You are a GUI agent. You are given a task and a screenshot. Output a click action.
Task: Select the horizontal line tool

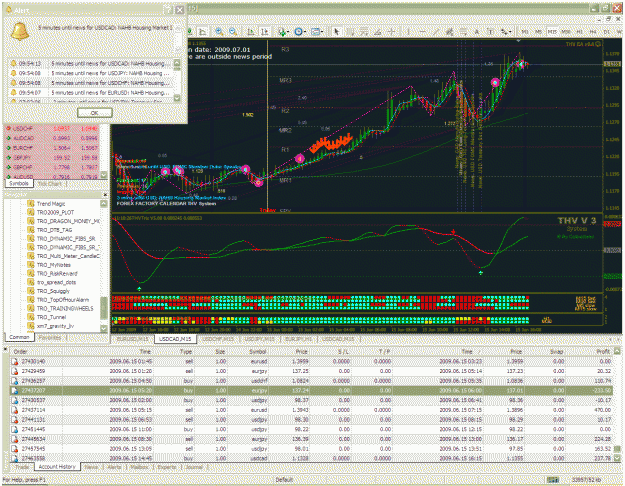[x=423, y=31]
